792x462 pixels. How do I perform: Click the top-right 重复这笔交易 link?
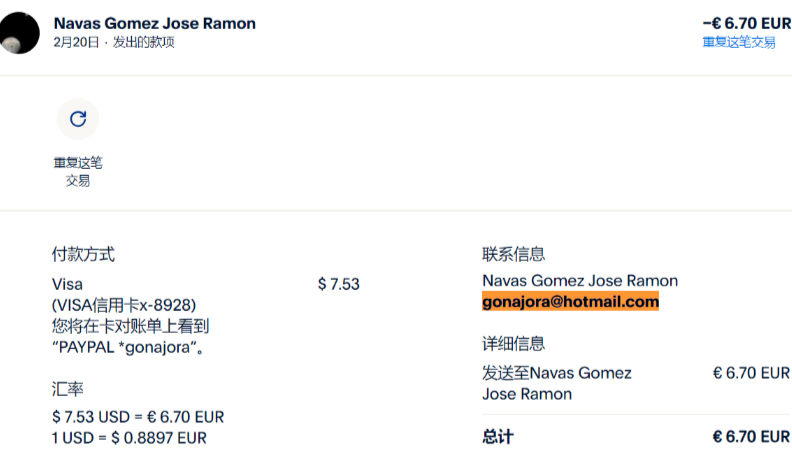[739, 42]
